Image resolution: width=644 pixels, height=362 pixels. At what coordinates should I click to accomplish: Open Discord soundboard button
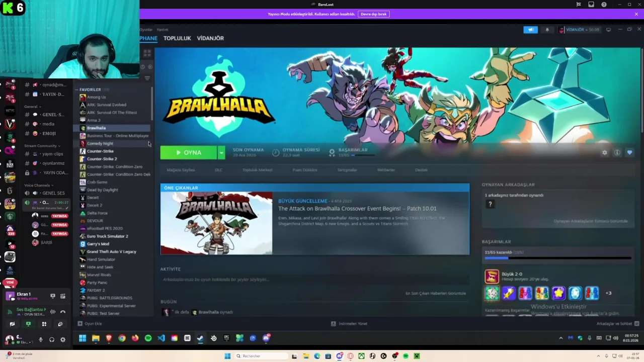(x=60, y=324)
